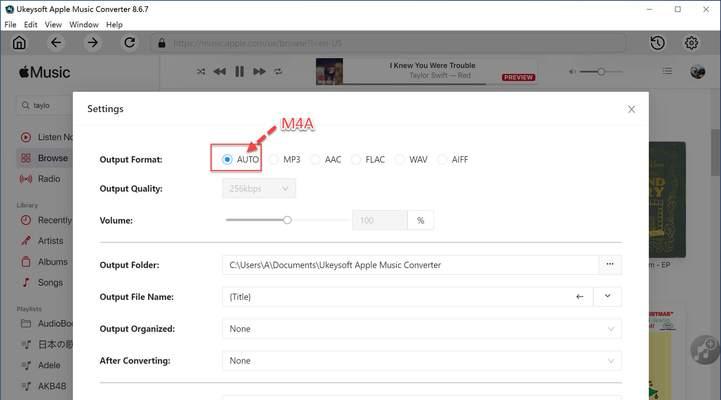Click the Output Folder path field
The height and width of the screenshot is (400, 721).
(410, 265)
